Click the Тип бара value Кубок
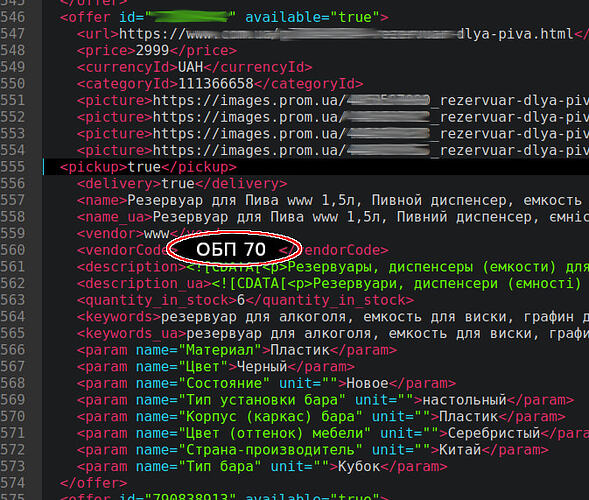This screenshot has width=589, height=500. [x=359, y=467]
